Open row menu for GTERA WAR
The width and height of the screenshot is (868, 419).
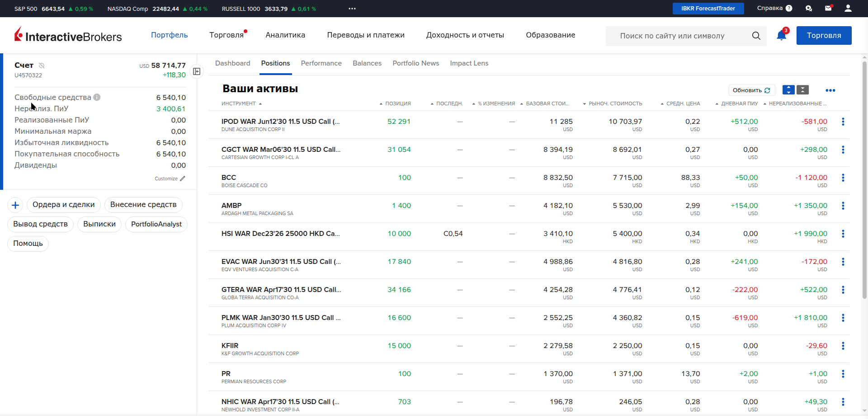pyautogui.click(x=843, y=290)
